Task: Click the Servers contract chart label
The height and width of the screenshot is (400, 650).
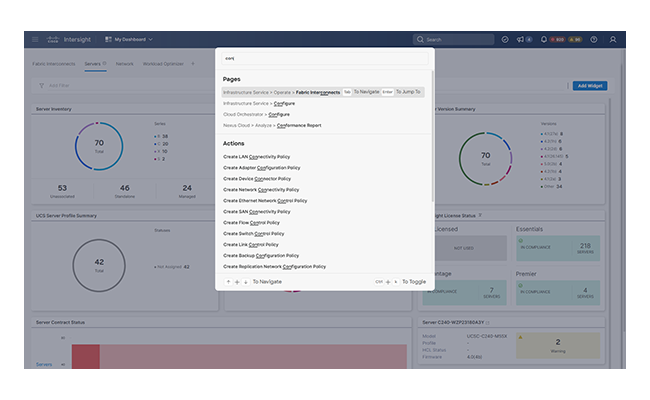Action: (44, 364)
